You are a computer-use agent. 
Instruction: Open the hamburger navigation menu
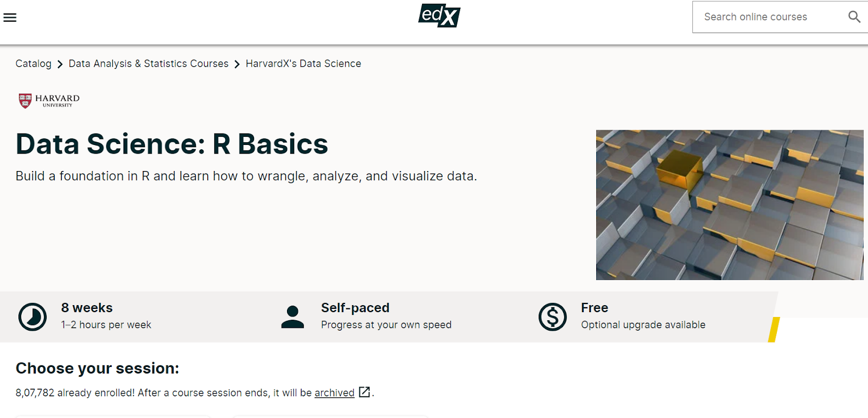(x=10, y=17)
